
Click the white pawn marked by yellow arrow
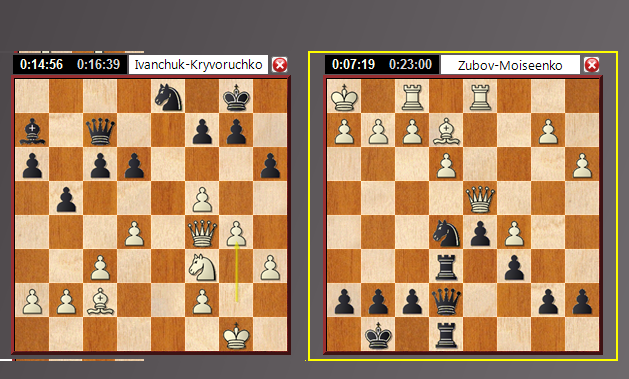point(236,233)
